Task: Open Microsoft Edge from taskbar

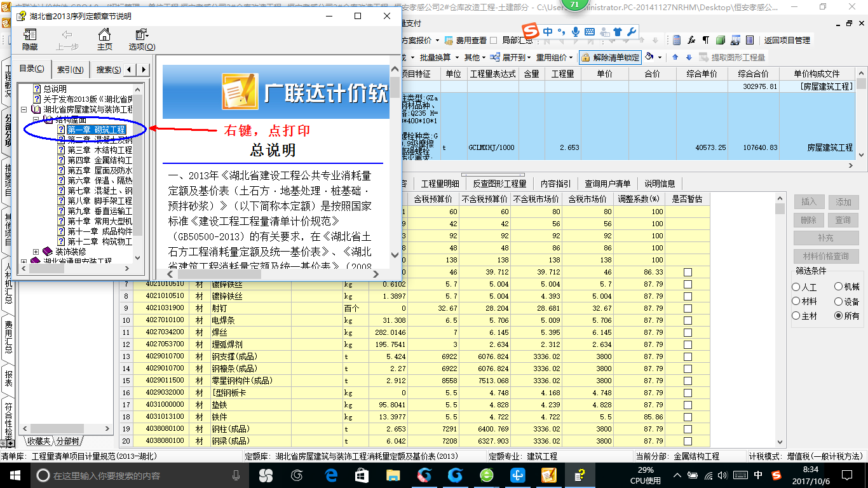Action: (330, 475)
